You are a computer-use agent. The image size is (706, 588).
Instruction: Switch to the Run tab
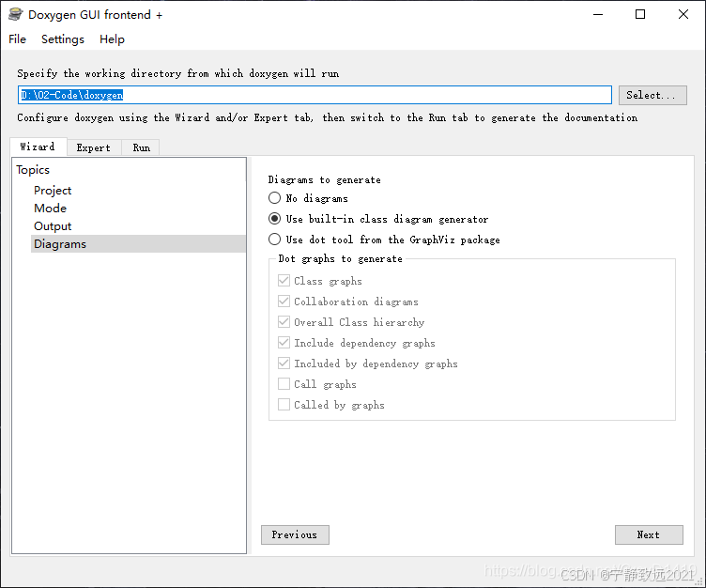pyautogui.click(x=141, y=147)
